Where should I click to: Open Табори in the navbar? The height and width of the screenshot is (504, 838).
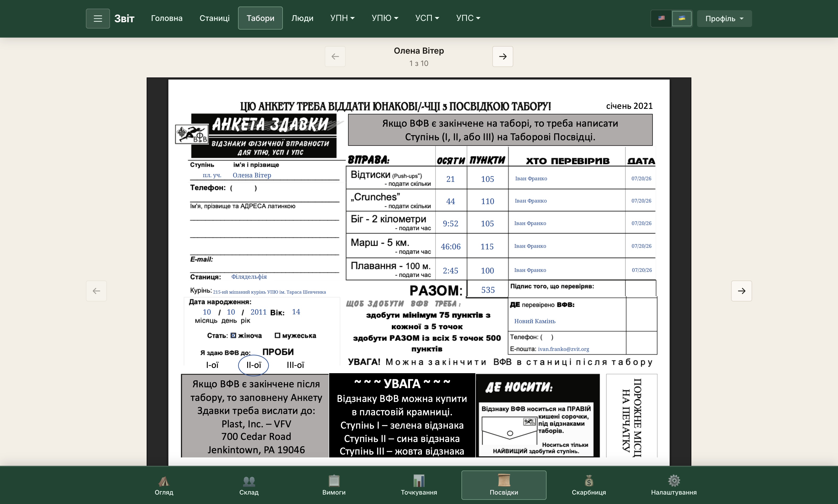pyautogui.click(x=260, y=18)
